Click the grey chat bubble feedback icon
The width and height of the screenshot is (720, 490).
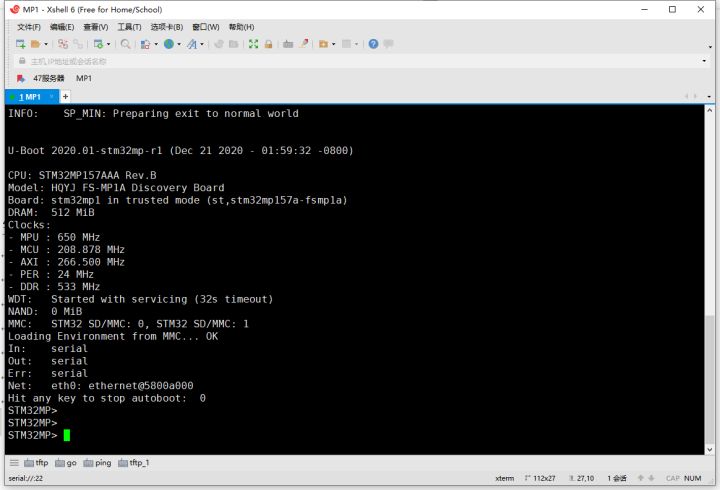coord(388,44)
